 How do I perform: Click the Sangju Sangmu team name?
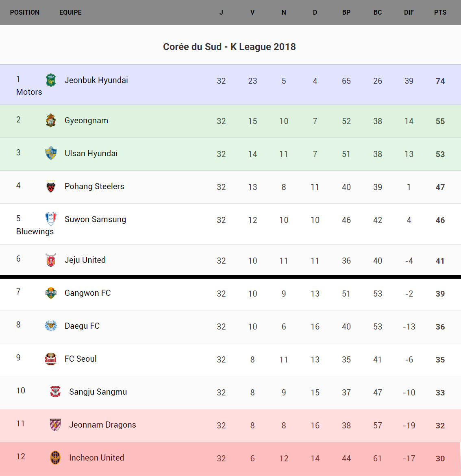(98, 392)
